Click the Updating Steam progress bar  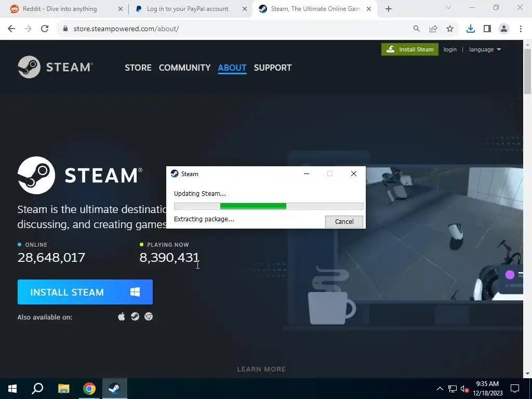tap(269, 206)
